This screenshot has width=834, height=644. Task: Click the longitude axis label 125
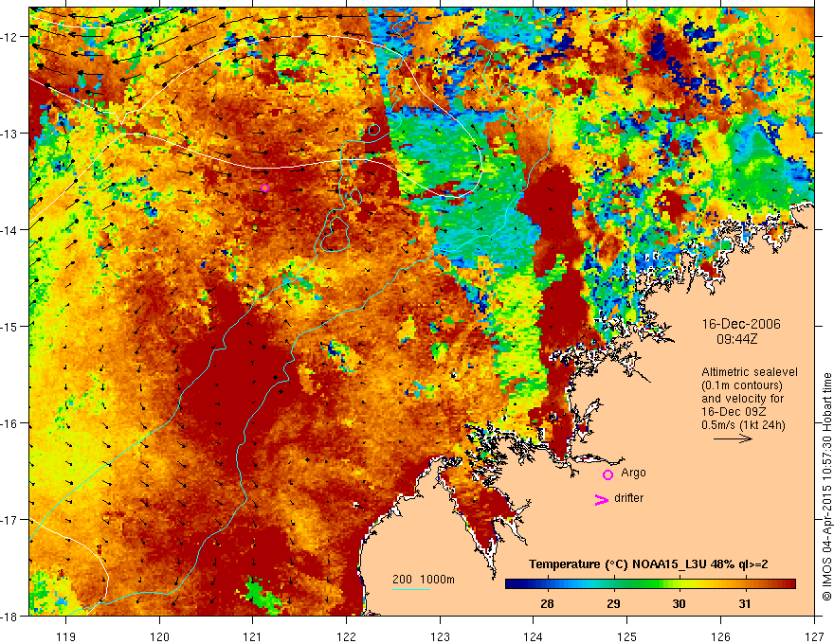click(627, 636)
